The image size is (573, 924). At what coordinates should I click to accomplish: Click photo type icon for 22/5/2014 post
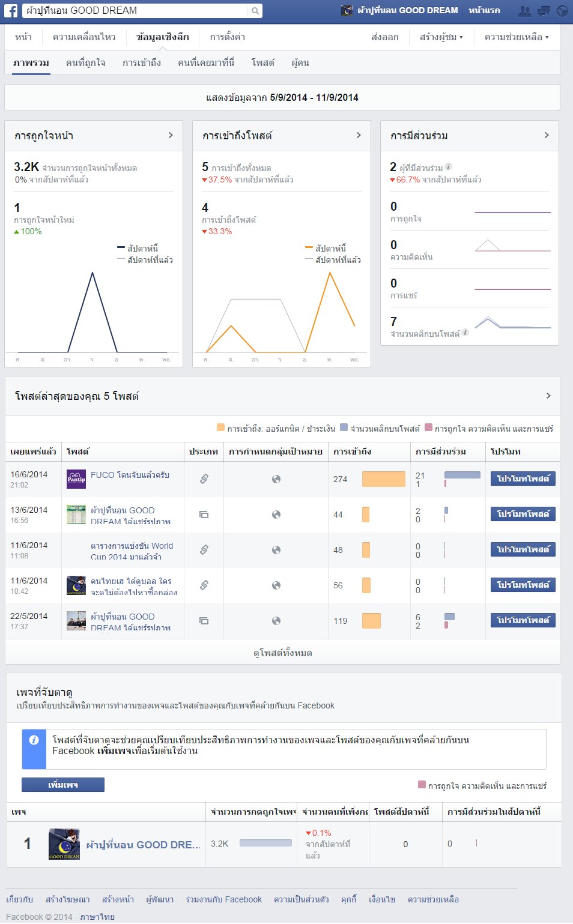coord(204,621)
